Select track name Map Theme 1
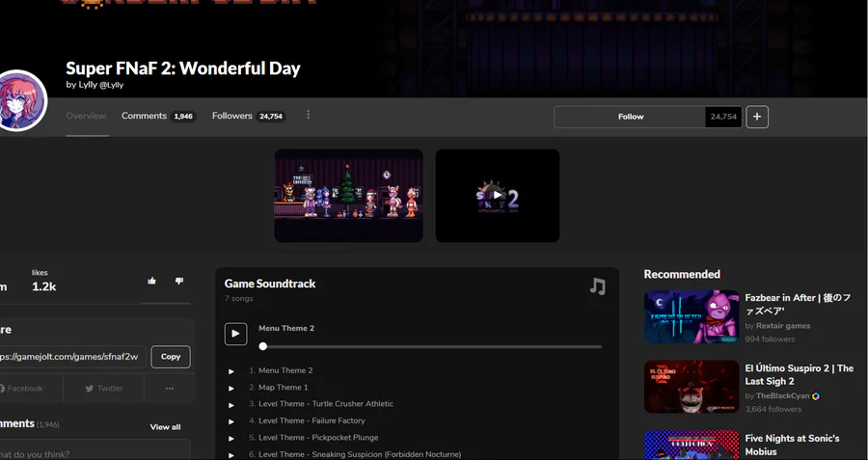The width and height of the screenshot is (868, 460). tap(284, 388)
